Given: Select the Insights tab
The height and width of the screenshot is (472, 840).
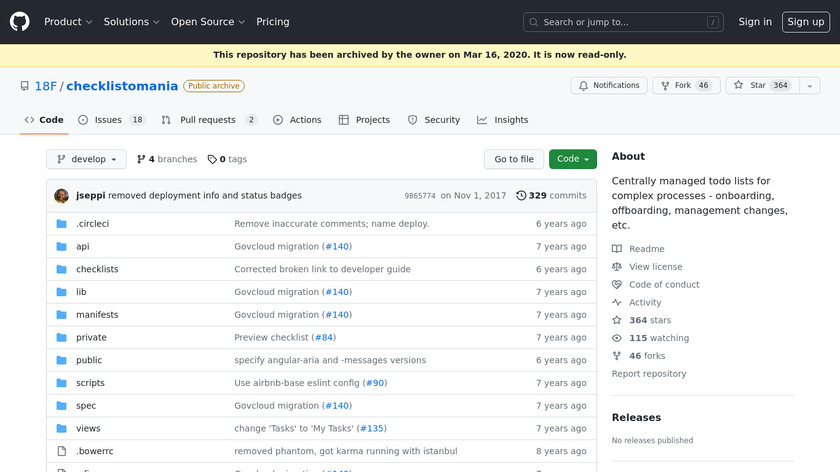Looking at the screenshot, I should pos(502,120).
